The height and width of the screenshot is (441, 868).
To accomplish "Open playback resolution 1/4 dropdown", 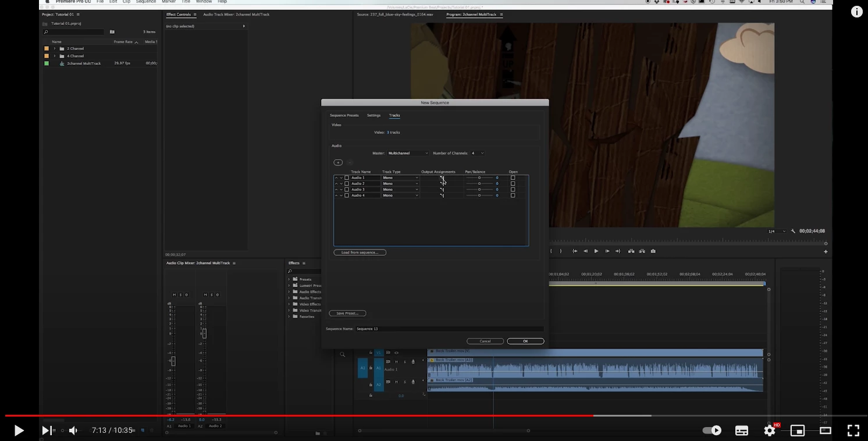I will pos(777,231).
